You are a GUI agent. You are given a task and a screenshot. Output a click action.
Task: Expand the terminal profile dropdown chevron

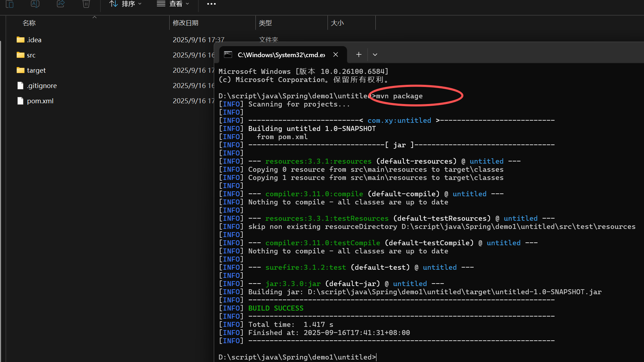(x=375, y=55)
